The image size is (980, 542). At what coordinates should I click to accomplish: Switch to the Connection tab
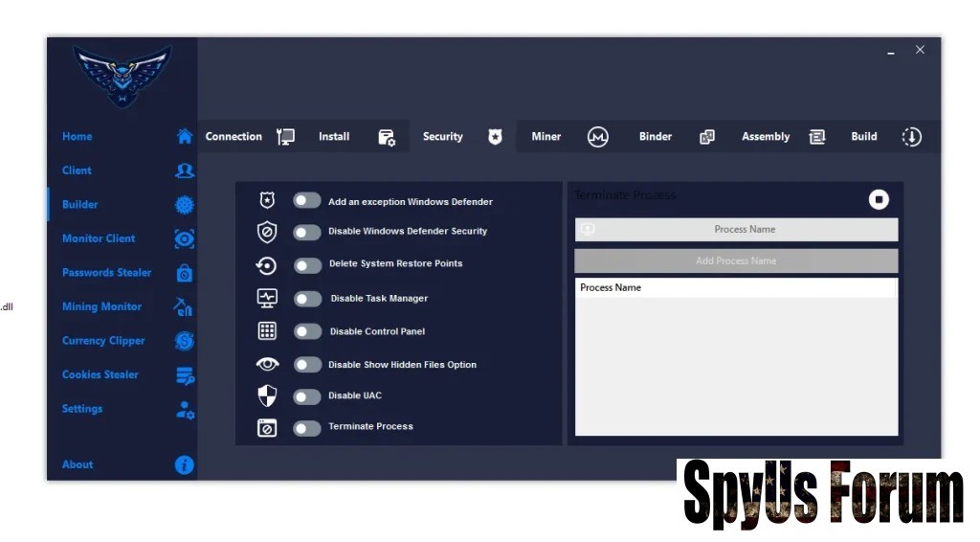234,137
